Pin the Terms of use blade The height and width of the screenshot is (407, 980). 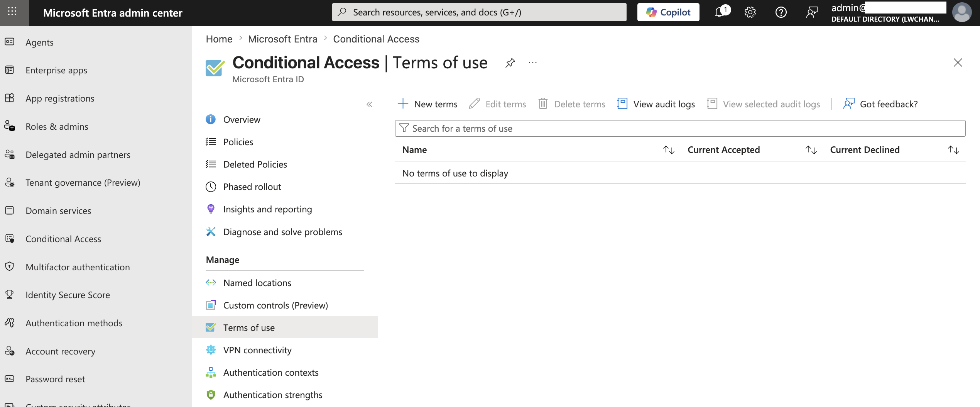pyautogui.click(x=510, y=63)
